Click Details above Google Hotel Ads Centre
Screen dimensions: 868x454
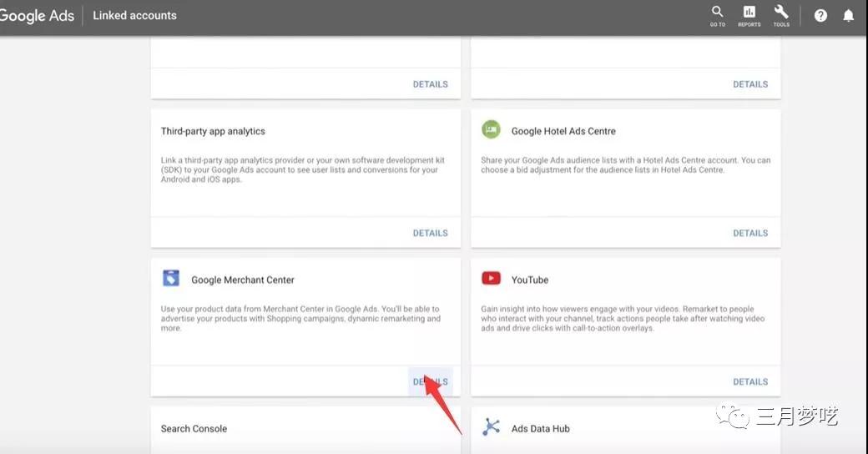point(750,84)
